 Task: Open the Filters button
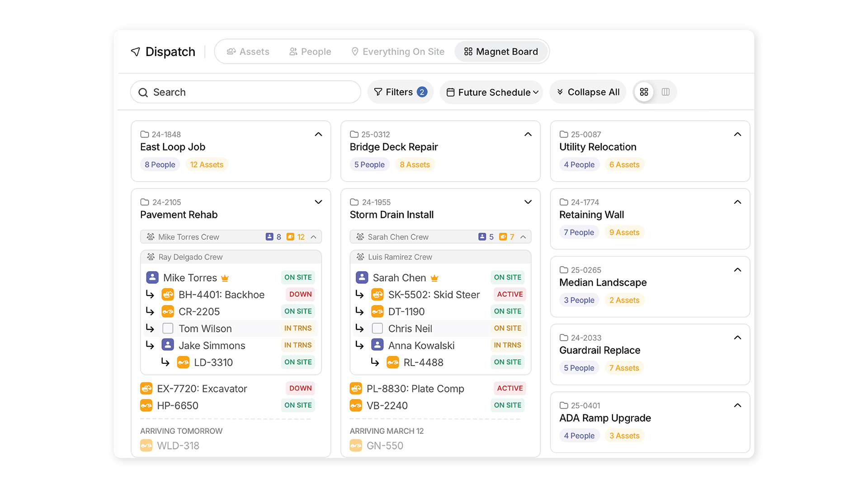click(x=400, y=92)
